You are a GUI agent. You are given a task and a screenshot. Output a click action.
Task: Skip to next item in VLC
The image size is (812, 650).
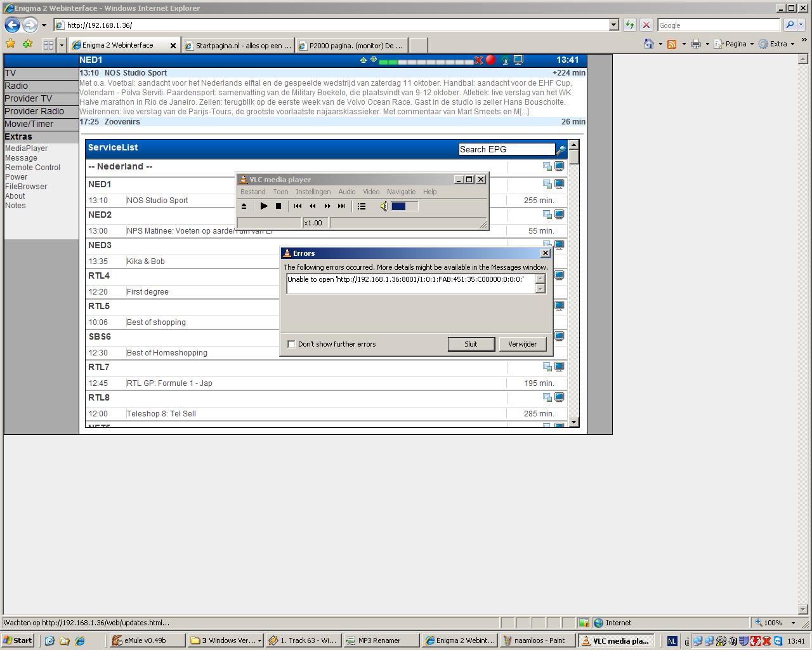341,206
